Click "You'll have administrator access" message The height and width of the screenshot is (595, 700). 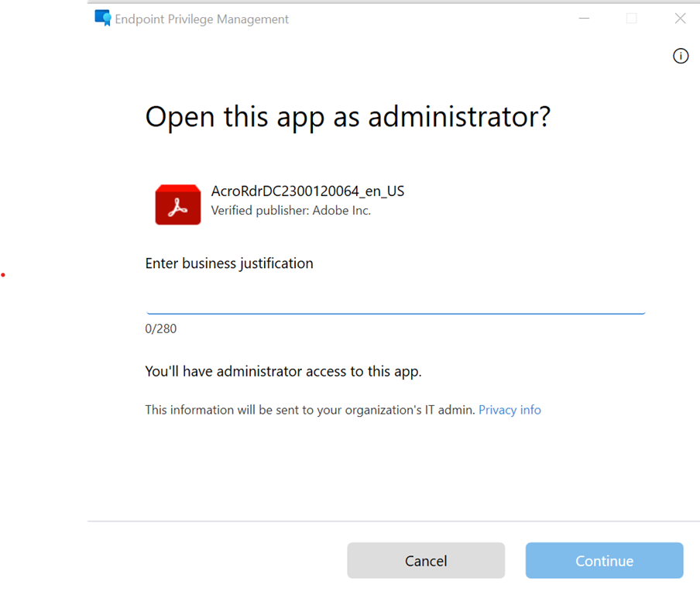click(283, 372)
